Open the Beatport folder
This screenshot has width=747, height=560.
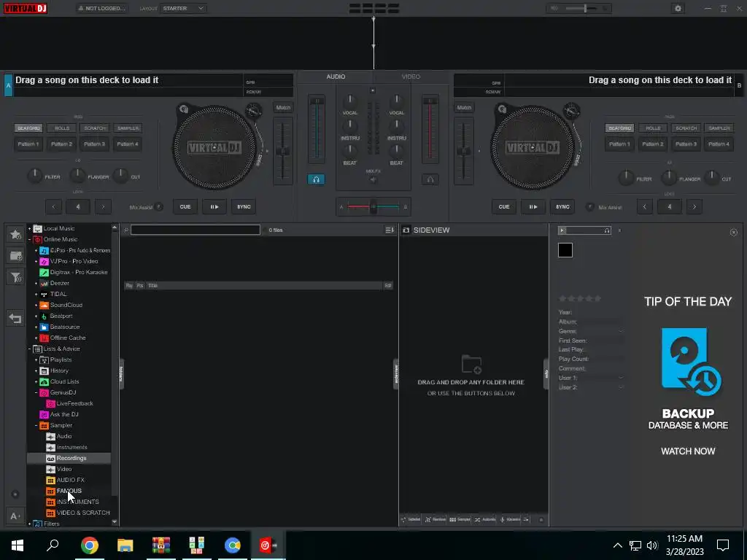(x=61, y=316)
